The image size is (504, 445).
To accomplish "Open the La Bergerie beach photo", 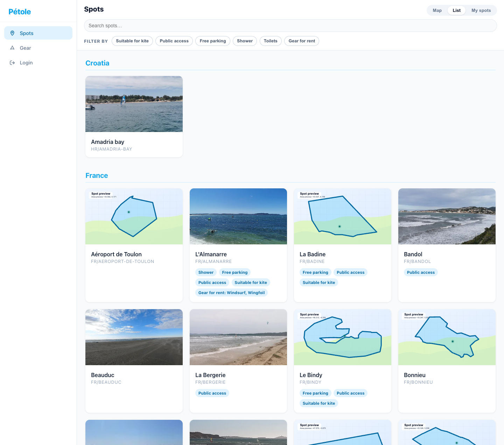I will click(x=238, y=337).
